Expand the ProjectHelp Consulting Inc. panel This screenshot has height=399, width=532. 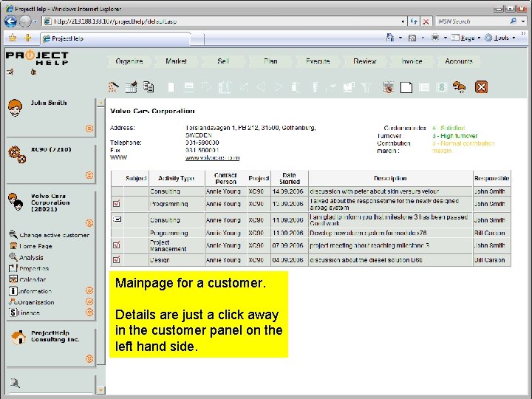coord(89,358)
